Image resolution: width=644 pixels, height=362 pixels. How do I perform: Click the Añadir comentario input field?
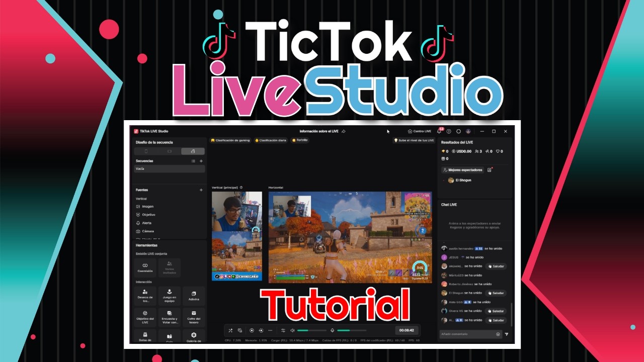click(470, 334)
